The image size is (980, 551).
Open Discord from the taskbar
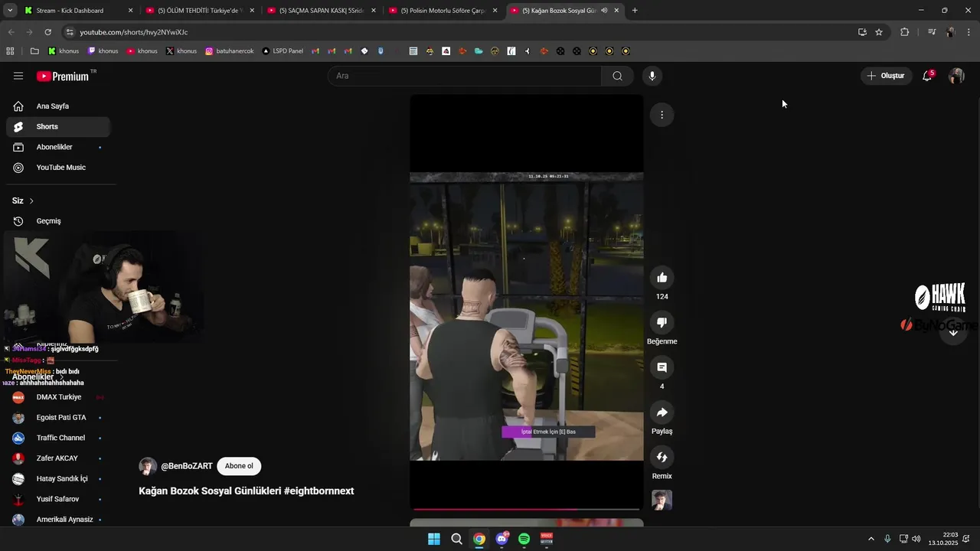pyautogui.click(x=501, y=539)
